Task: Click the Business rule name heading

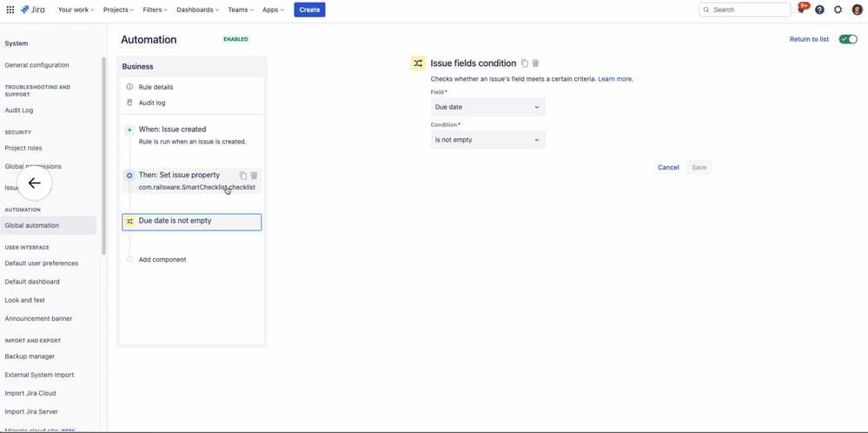Action: tap(138, 66)
